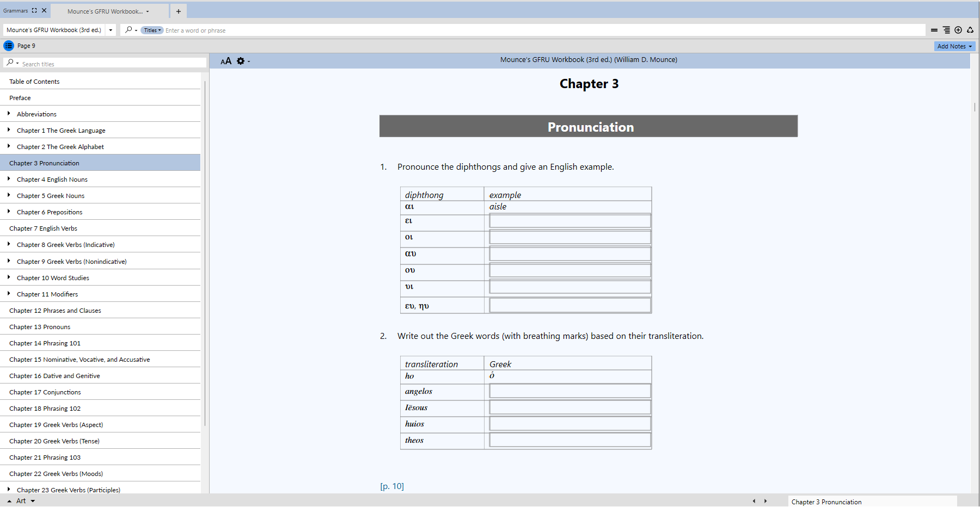Click the answer box for diphthong ει
Viewport: 980px width, 507px height.
570,221
